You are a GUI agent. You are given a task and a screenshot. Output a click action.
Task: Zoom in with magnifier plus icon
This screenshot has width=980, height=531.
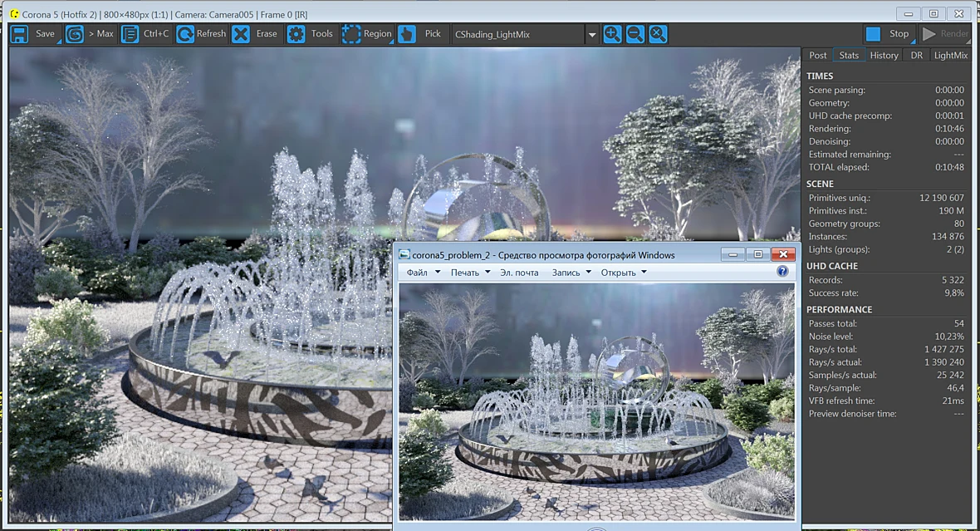coord(613,34)
